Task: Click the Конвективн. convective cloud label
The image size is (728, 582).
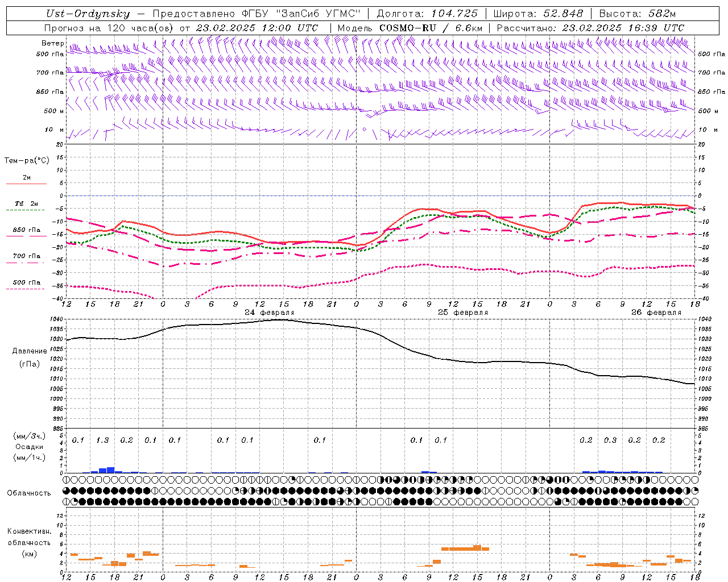Action: click(x=29, y=531)
